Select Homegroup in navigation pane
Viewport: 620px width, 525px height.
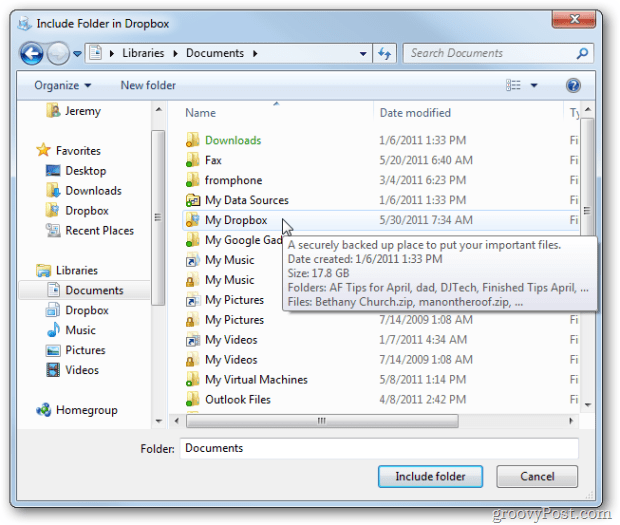[x=77, y=410]
